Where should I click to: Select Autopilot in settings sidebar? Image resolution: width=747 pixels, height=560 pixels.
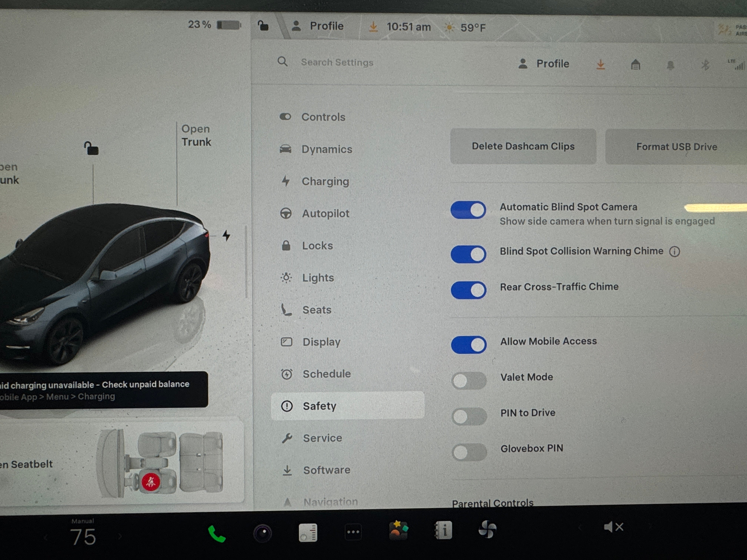325,214
